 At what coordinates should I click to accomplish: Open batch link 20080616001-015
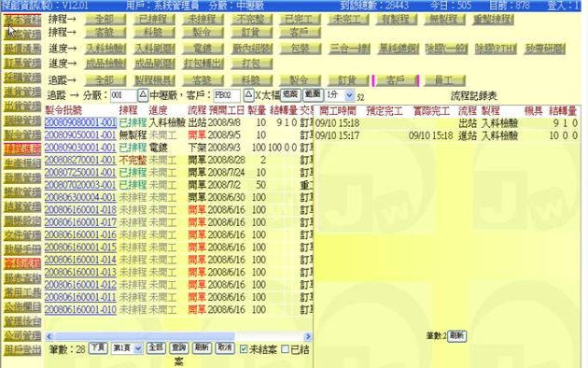pyautogui.click(x=80, y=248)
